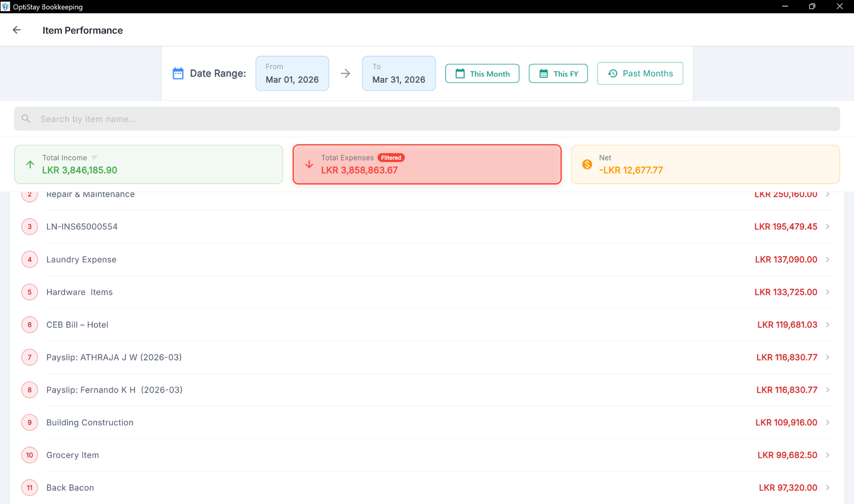Click the arrow between From and To dates
Screen dimensions: 854x504
tap(345, 73)
